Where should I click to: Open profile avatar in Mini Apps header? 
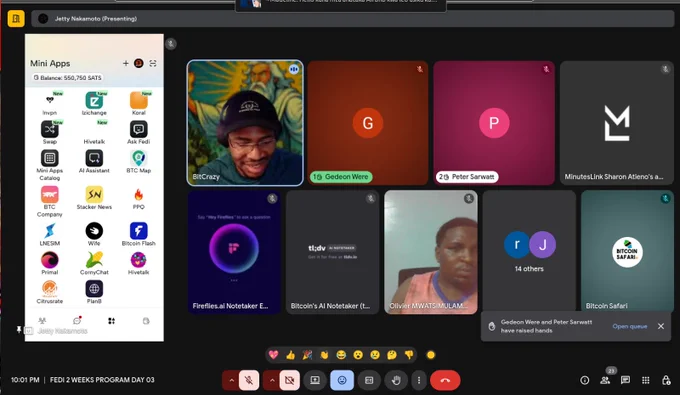[139, 63]
